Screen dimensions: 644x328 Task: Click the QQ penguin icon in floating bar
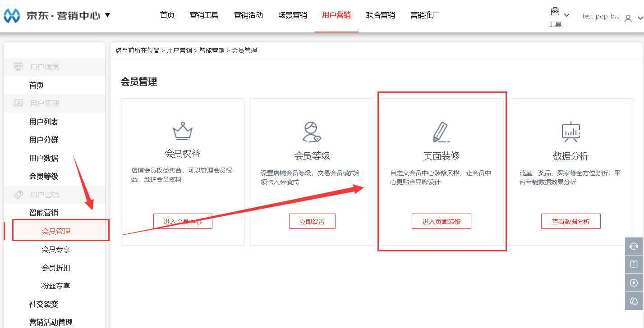(634, 301)
